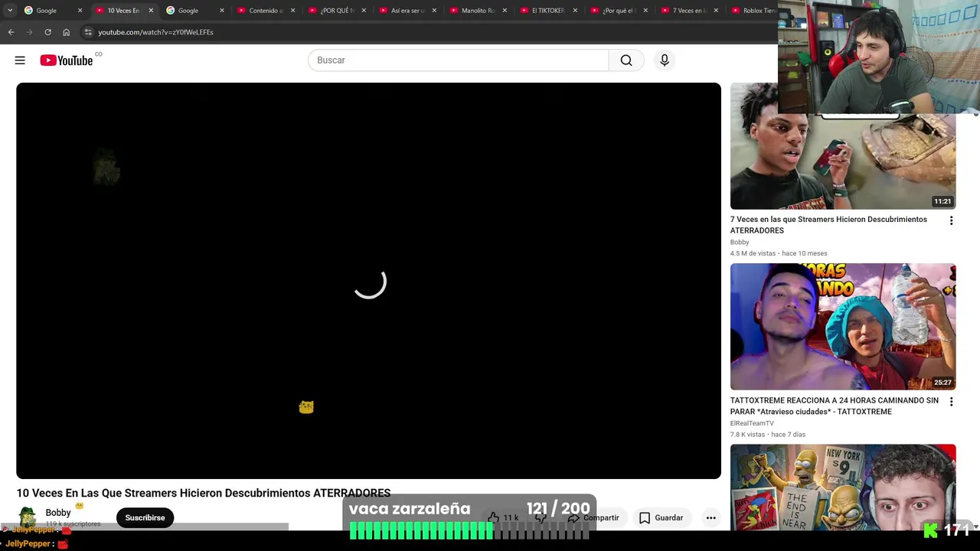
Task: Go back with the browser back arrow
Action: (x=11, y=32)
